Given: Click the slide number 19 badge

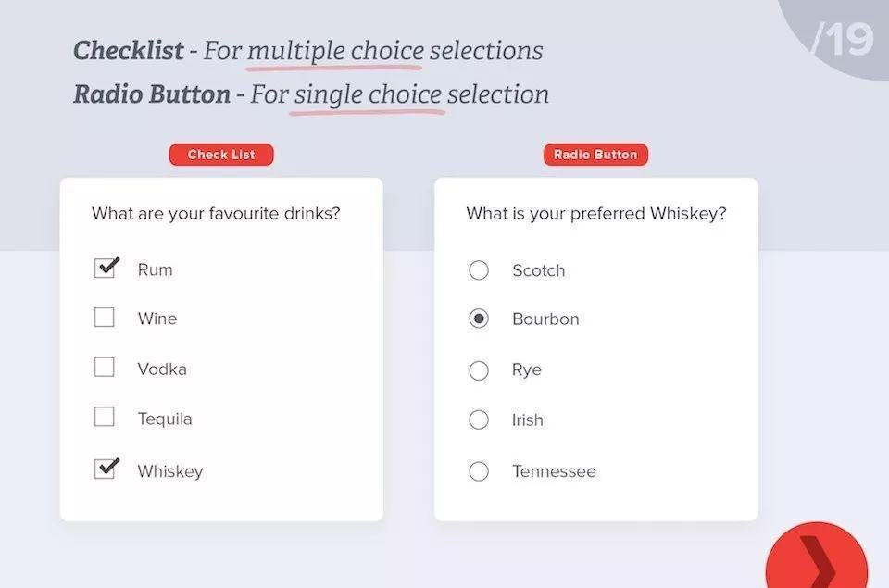Looking at the screenshot, I should (x=841, y=39).
